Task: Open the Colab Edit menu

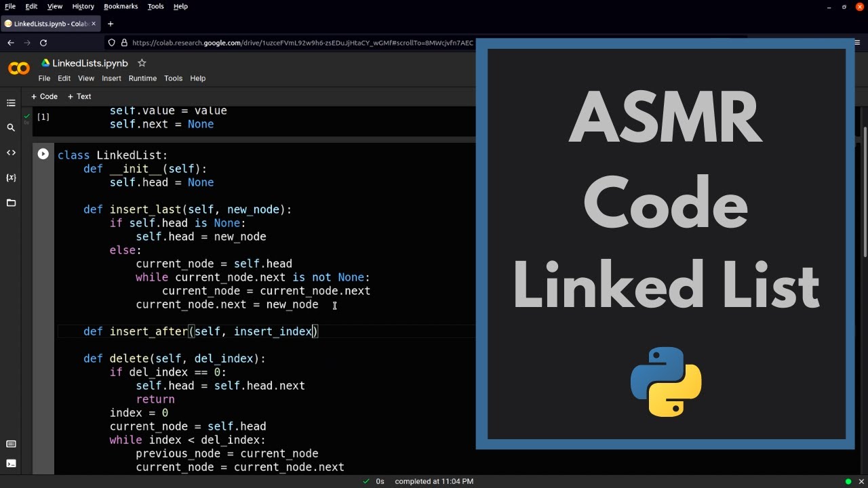Action: pyautogui.click(x=64, y=78)
